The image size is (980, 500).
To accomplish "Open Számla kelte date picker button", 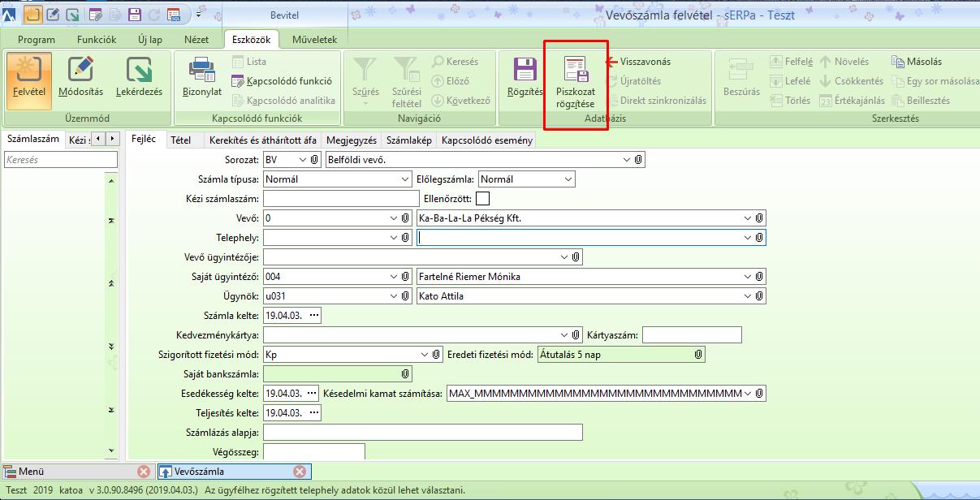I will pos(315,316).
